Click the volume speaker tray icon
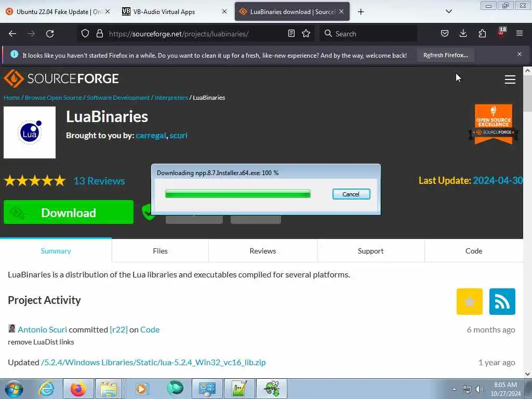Viewport: 532px width, 399px height. pyautogui.click(x=480, y=389)
